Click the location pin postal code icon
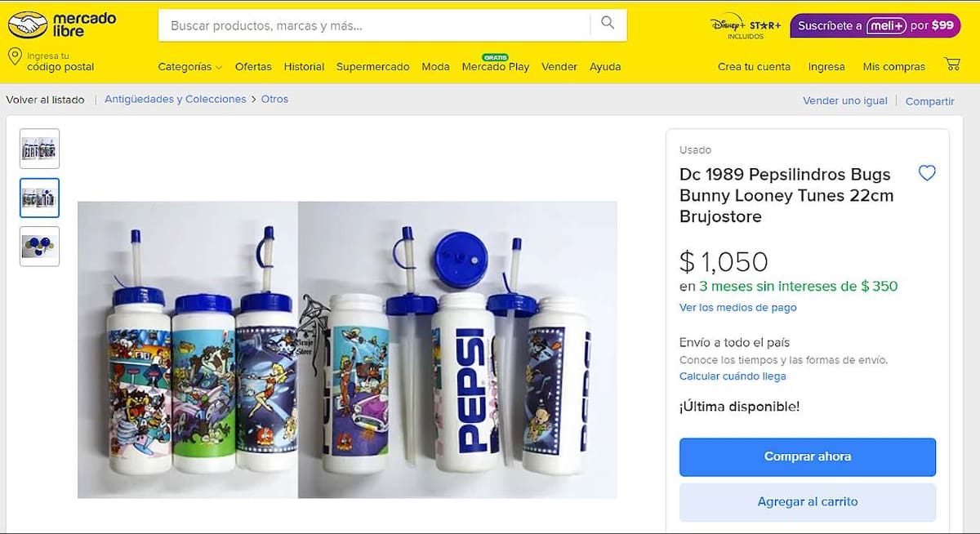The height and width of the screenshot is (534, 980). click(14, 56)
